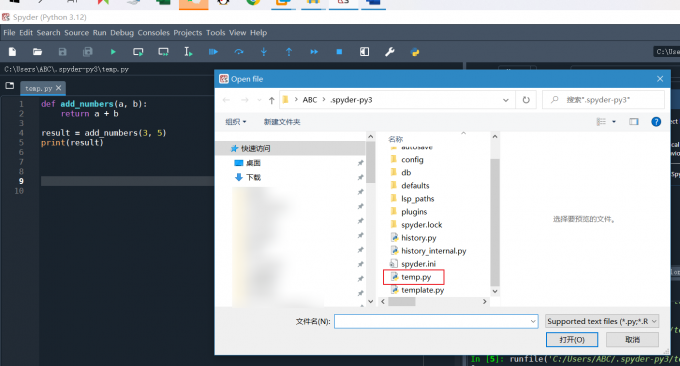Open the 组织 dropdown menu

click(x=236, y=122)
